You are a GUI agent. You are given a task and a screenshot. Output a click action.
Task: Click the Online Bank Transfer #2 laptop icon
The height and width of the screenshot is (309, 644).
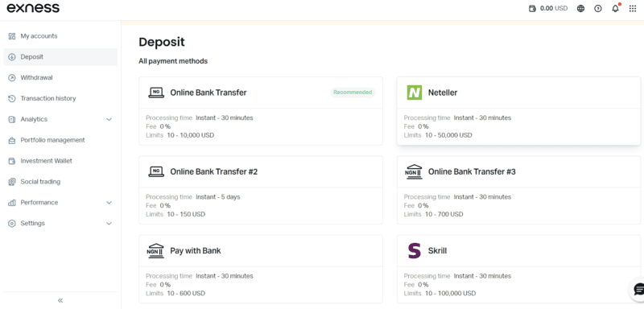[156, 171]
